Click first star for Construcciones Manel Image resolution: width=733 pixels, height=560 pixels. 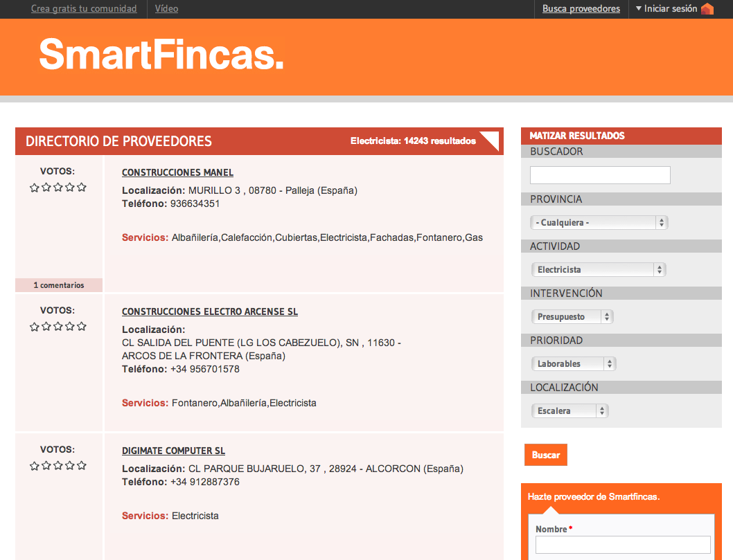(x=35, y=188)
